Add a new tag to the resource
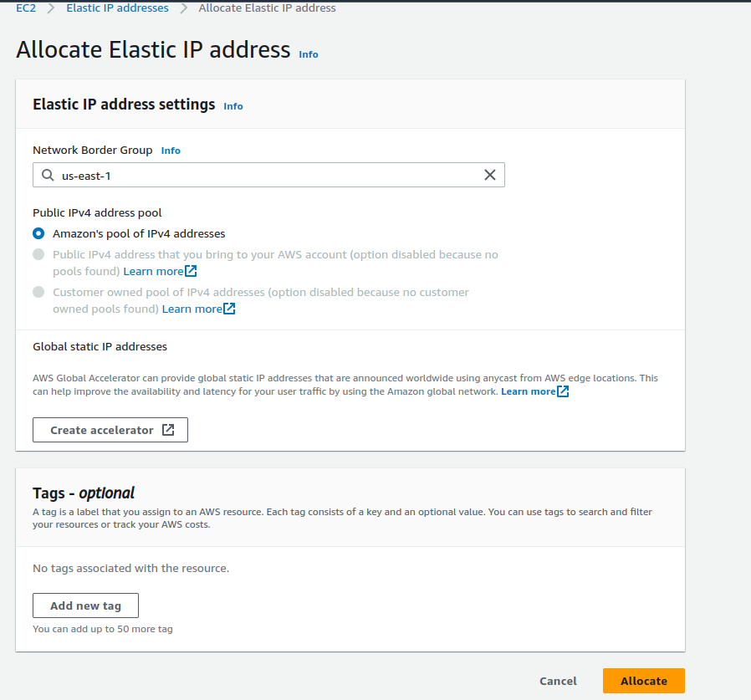 click(x=85, y=605)
